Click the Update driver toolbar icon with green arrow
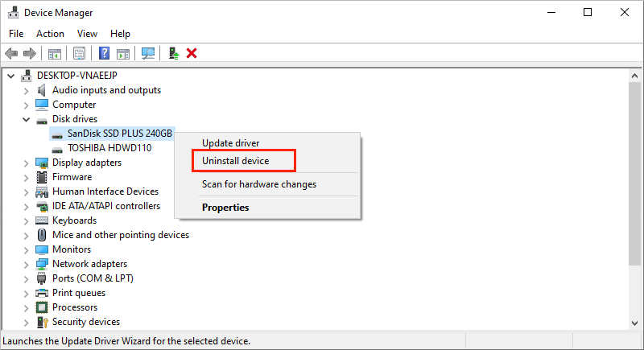Screen dimensions: 644x350 [x=174, y=53]
